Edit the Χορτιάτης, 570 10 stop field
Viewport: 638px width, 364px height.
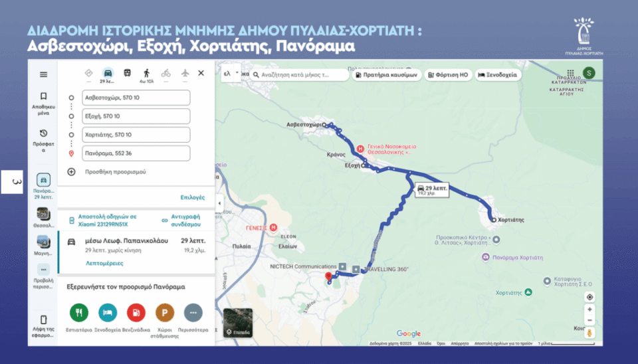[136, 135]
